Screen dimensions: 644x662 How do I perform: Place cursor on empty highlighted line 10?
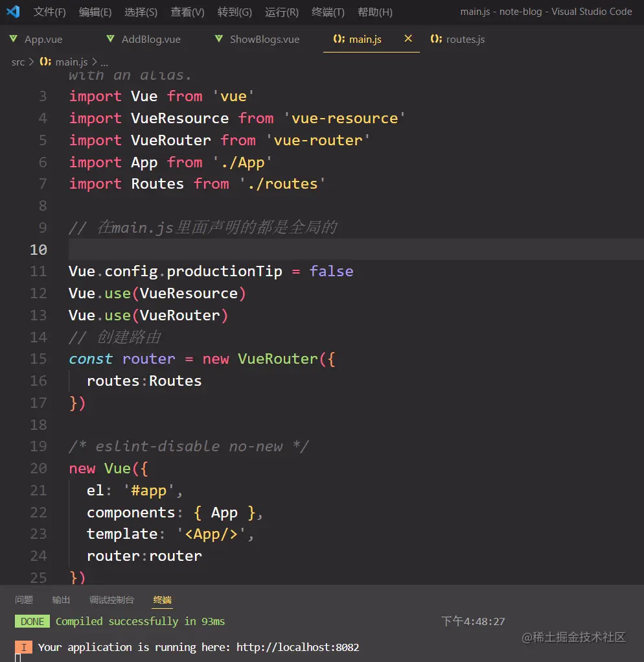pos(356,250)
